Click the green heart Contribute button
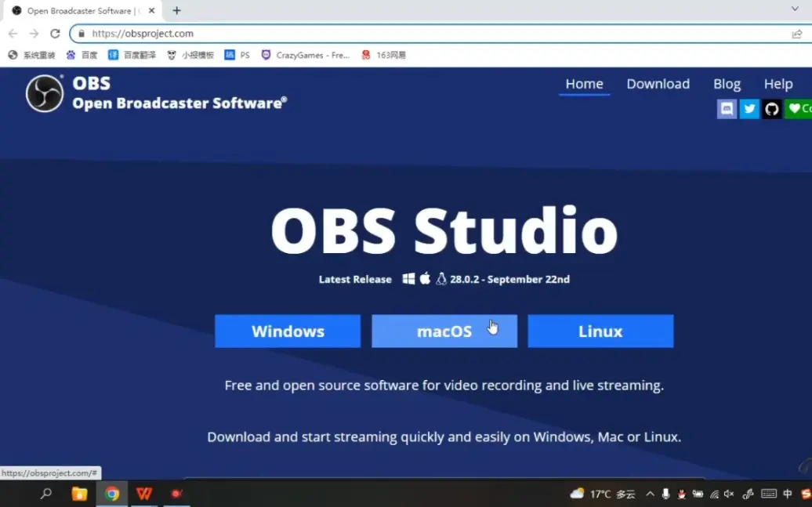The image size is (812, 507). (x=799, y=109)
